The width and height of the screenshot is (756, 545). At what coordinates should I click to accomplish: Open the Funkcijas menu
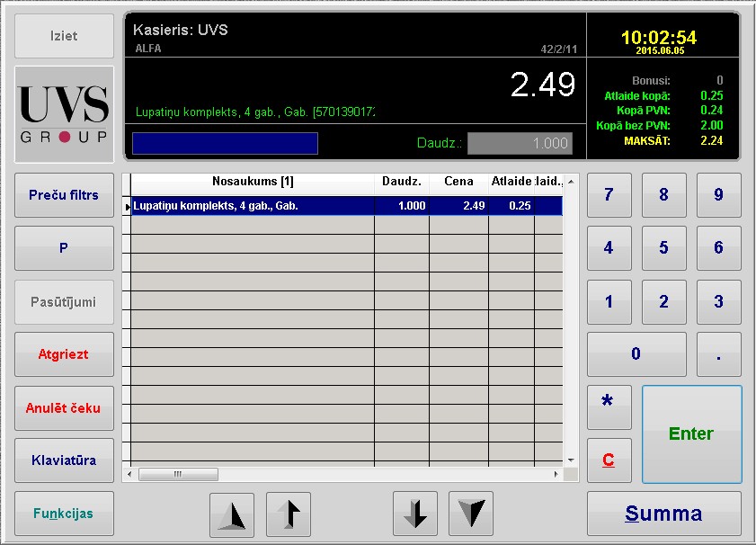click(x=64, y=514)
